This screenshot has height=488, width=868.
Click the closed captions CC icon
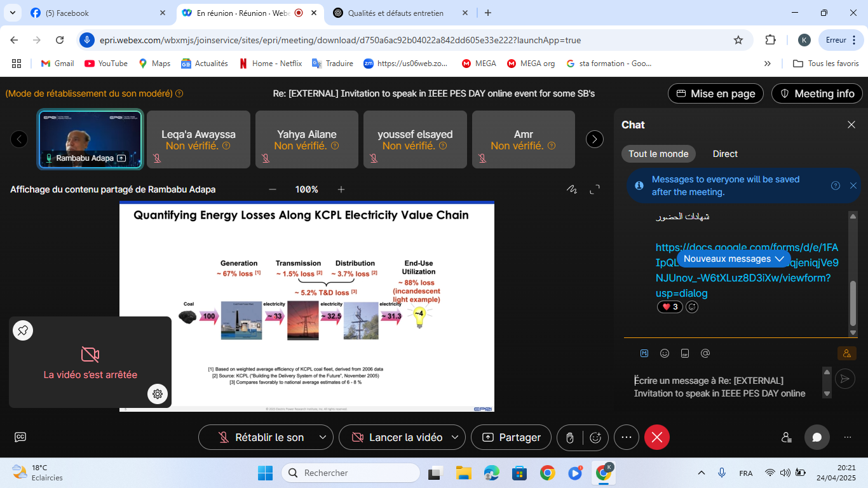[x=20, y=437]
